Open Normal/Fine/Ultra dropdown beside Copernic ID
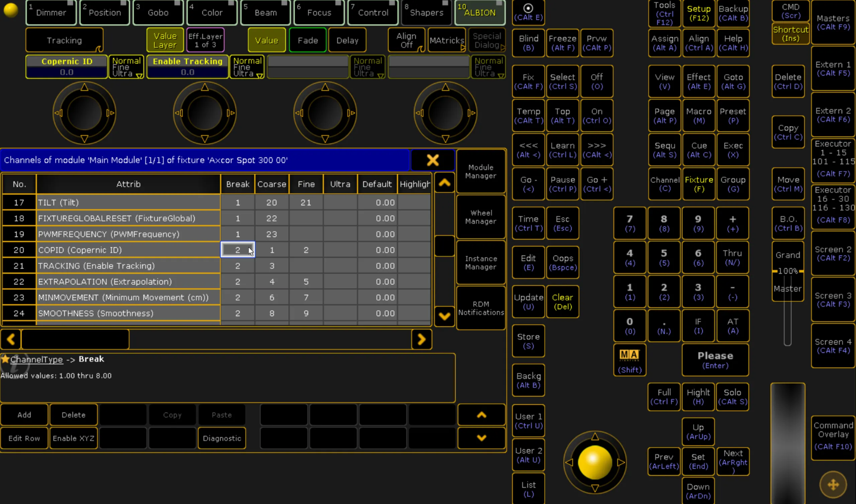The width and height of the screenshot is (856, 504). tap(126, 67)
